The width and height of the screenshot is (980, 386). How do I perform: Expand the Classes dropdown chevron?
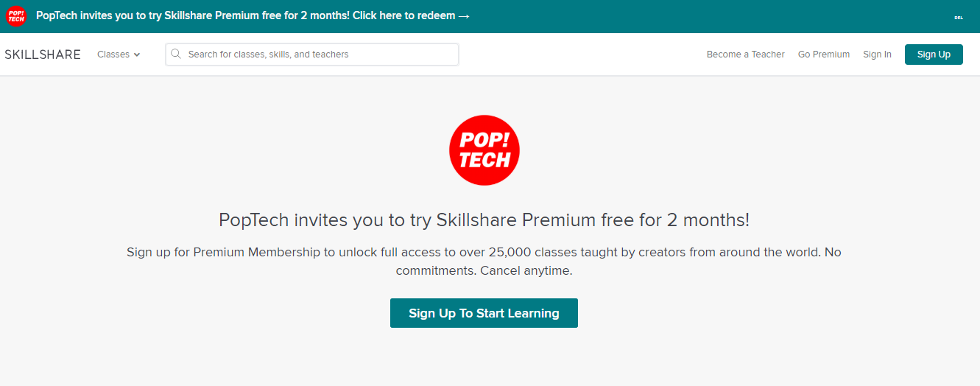pos(137,55)
